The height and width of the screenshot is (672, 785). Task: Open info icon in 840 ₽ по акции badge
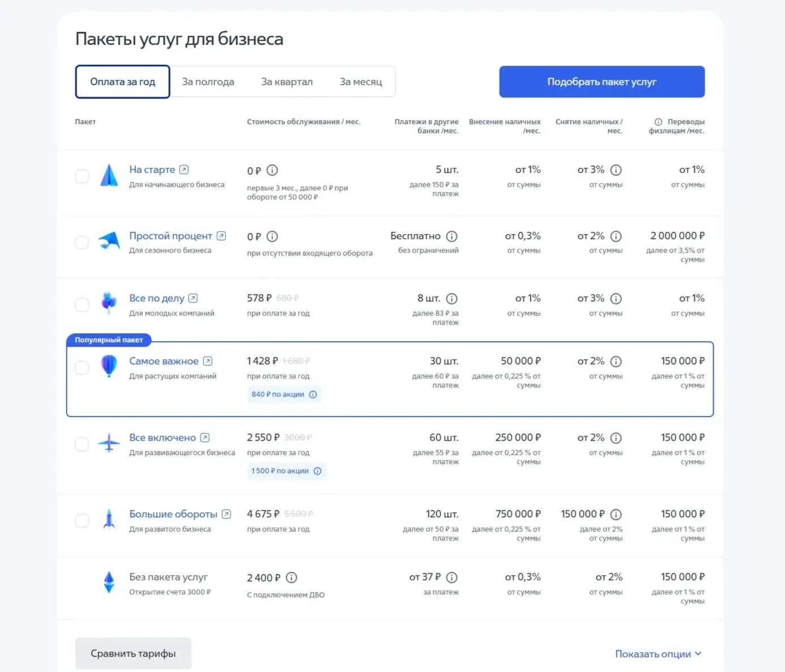pyautogui.click(x=313, y=394)
